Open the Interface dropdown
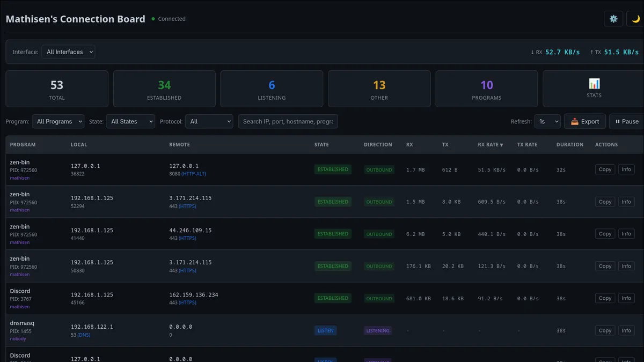The image size is (644, 362). click(69, 52)
